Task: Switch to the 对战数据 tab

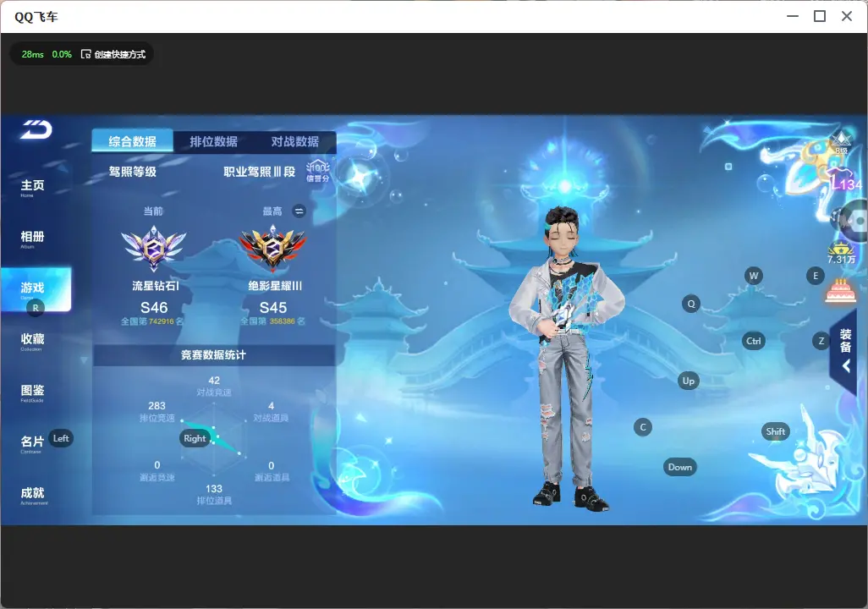Action: pyautogui.click(x=295, y=141)
